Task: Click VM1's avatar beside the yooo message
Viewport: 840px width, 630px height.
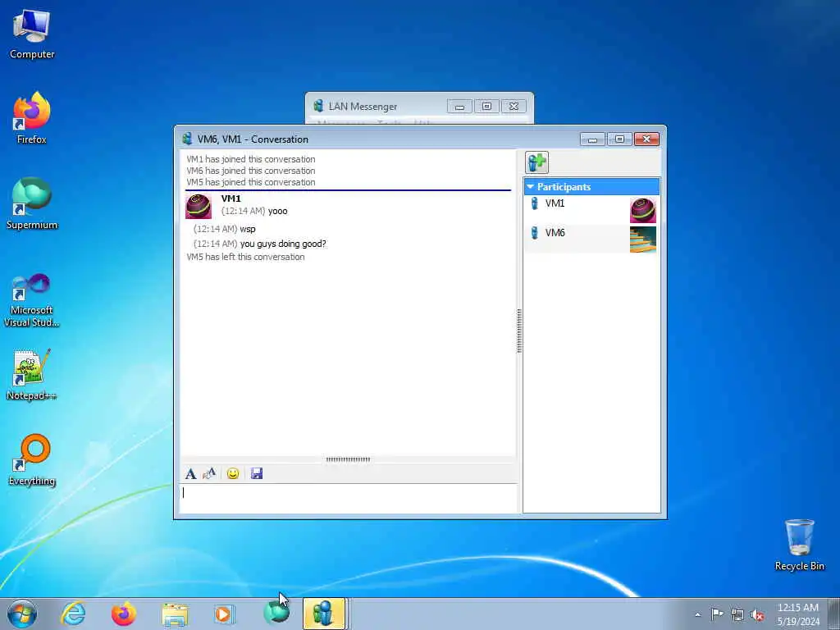Action: (199, 206)
